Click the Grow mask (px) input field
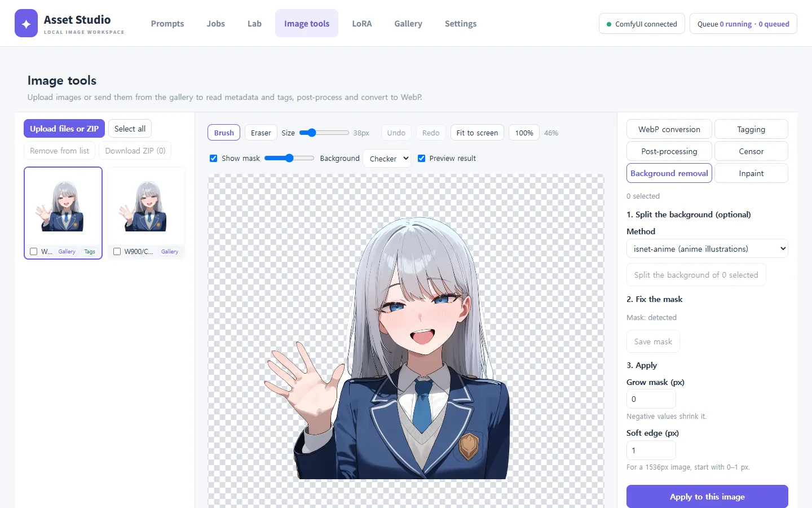 pyautogui.click(x=651, y=398)
